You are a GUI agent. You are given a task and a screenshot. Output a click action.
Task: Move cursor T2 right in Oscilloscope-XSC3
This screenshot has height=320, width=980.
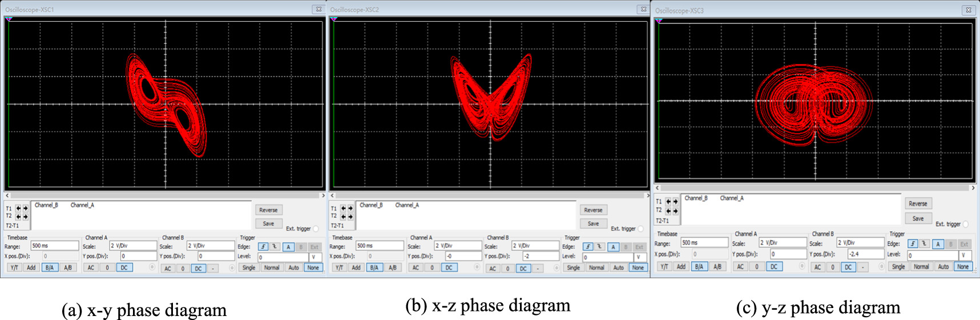tap(675, 211)
